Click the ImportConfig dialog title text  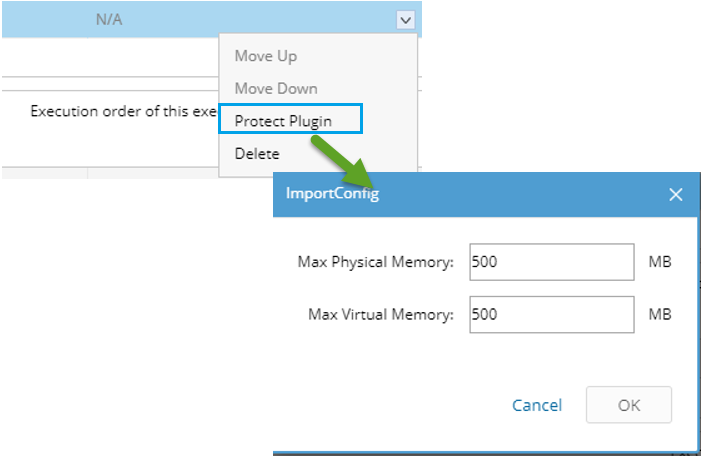332,193
